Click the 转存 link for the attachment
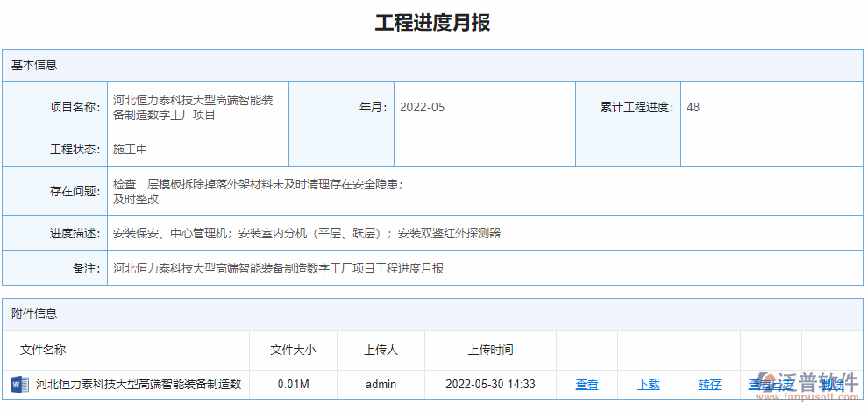 (x=709, y=384)
